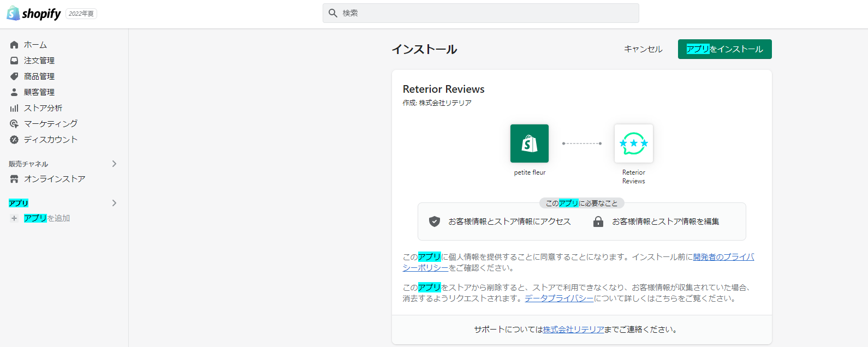Open ストア分析 in the sidebar

[x=43, y=108]
